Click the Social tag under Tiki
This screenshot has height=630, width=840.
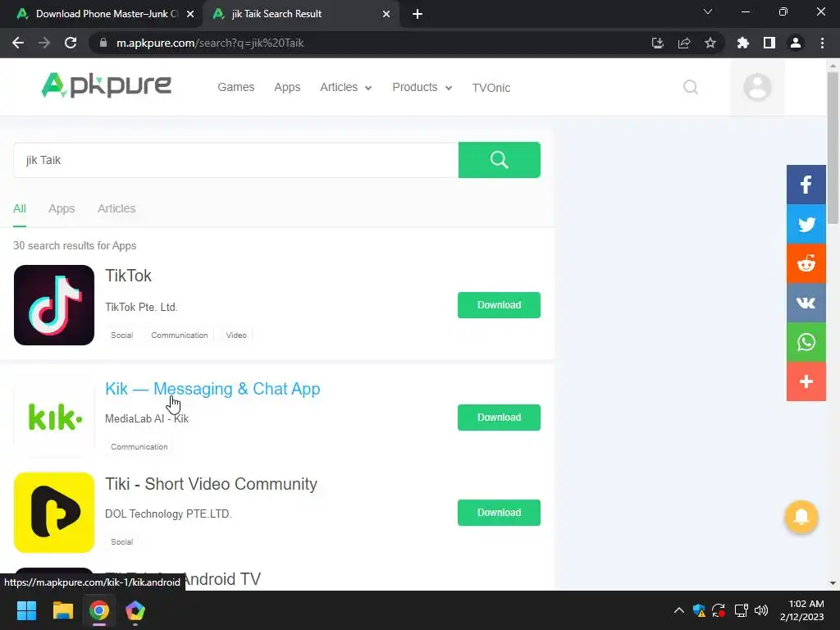pos(121,541)
